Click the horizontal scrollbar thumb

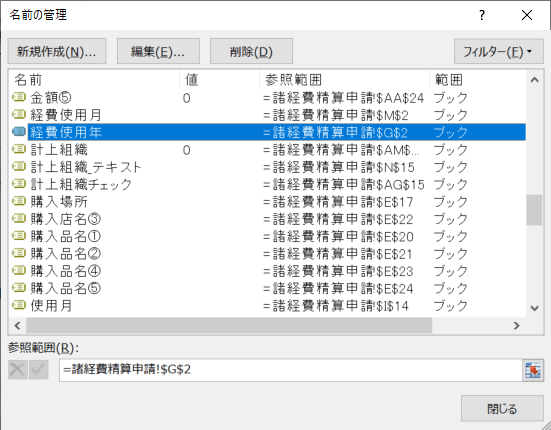(229, 325)
